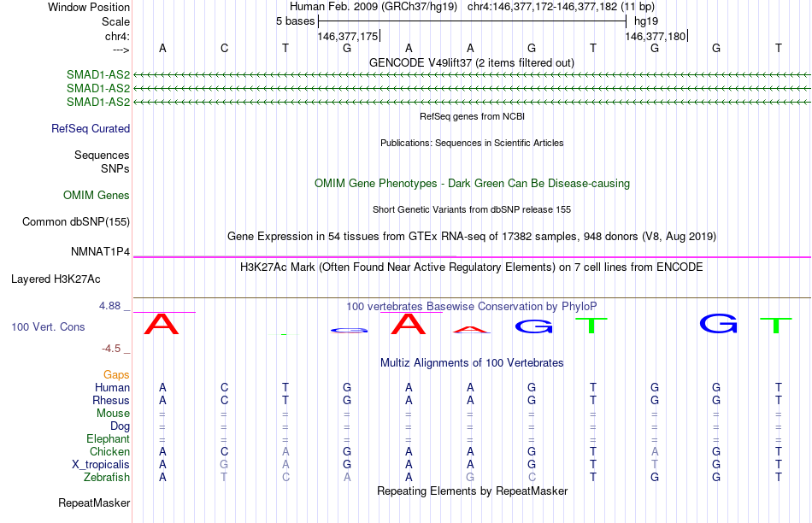Click the lone C base in the ruler sequence row
Image resolution: width=812 pixels, height=523 pixels.
[224, 48]
